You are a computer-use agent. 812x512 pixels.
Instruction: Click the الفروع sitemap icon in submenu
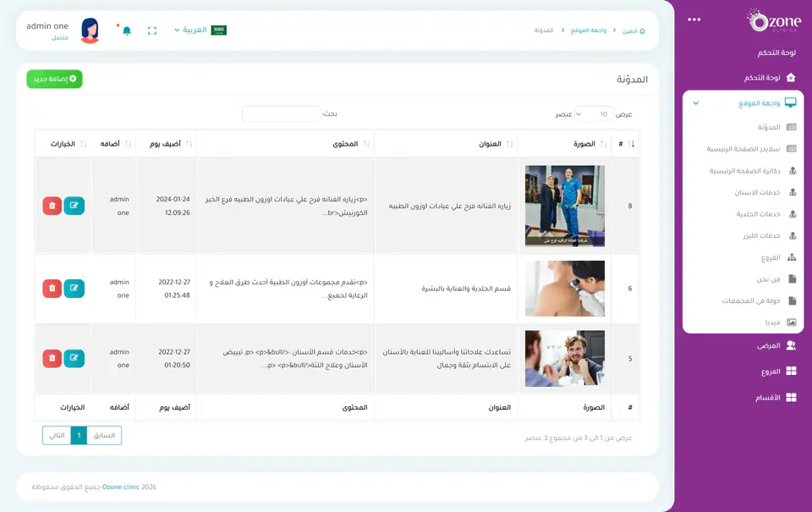click(792, 257)
